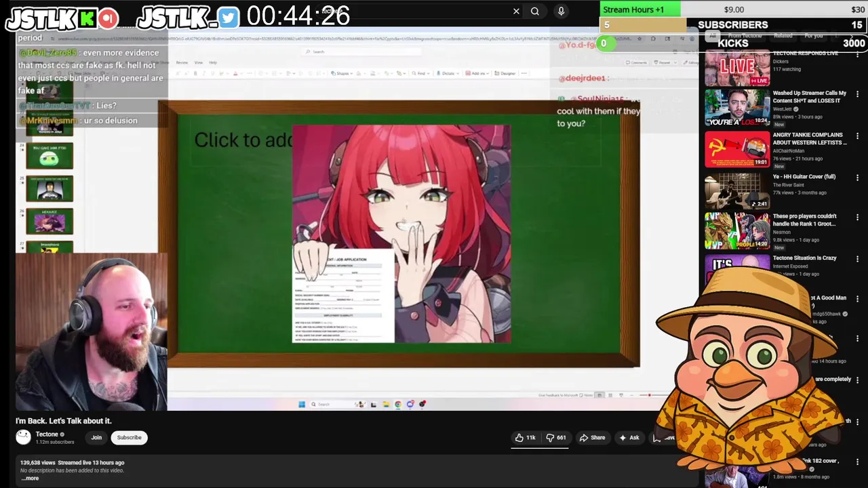
Task: Open the These pro players video thumbnail
Action: point(737,231)
